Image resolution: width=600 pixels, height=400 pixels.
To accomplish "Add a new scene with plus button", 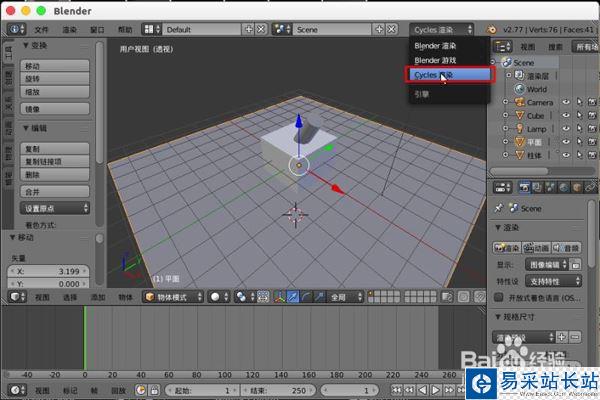I will pos(379,29).
